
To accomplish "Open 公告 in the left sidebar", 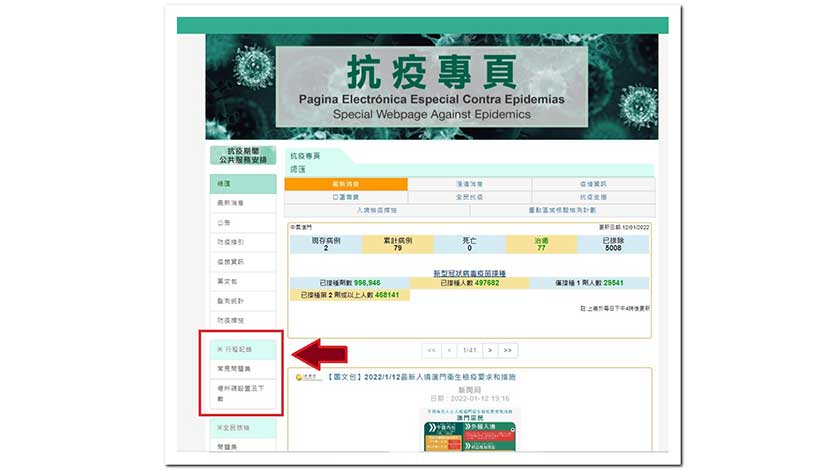I will [223, 222].
